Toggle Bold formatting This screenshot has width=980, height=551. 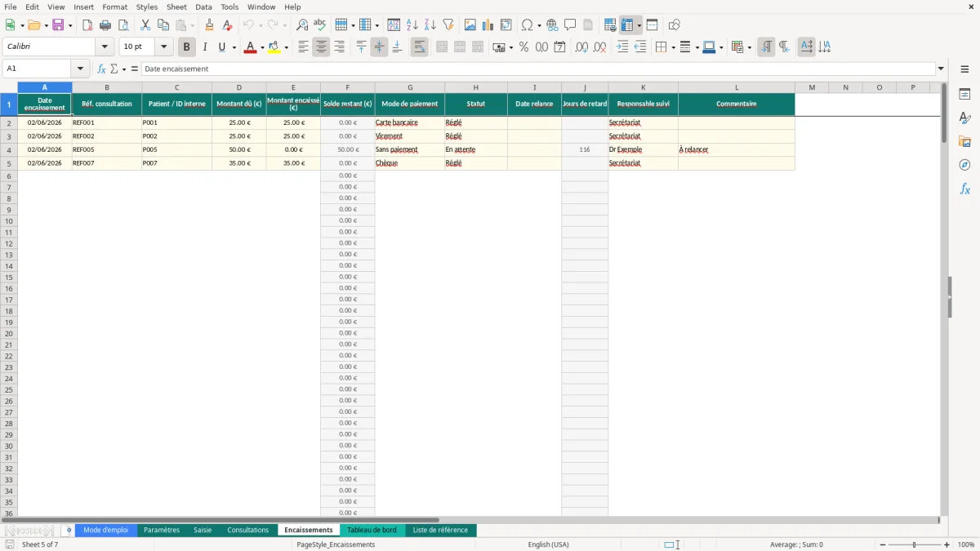coord(187,47)
